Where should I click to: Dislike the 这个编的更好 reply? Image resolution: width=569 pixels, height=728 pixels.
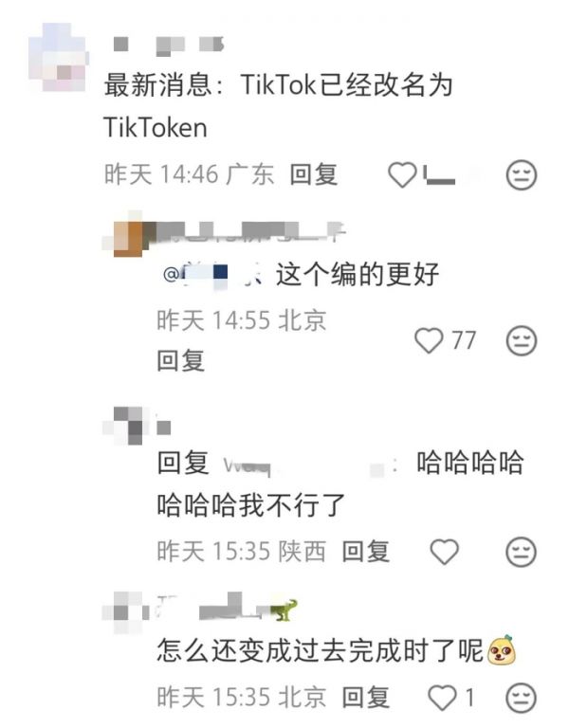tap(522, 340)
